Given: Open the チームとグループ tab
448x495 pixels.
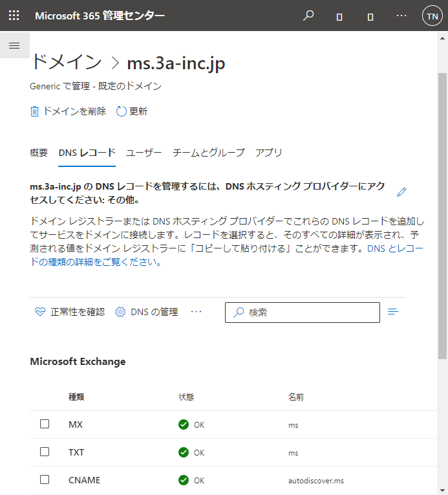Looking at the screenshot, I should [x=209, y=153].
